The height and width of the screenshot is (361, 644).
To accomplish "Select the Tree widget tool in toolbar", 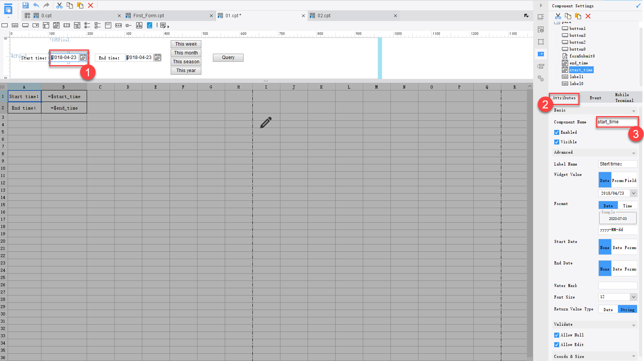I will [139, 25].
